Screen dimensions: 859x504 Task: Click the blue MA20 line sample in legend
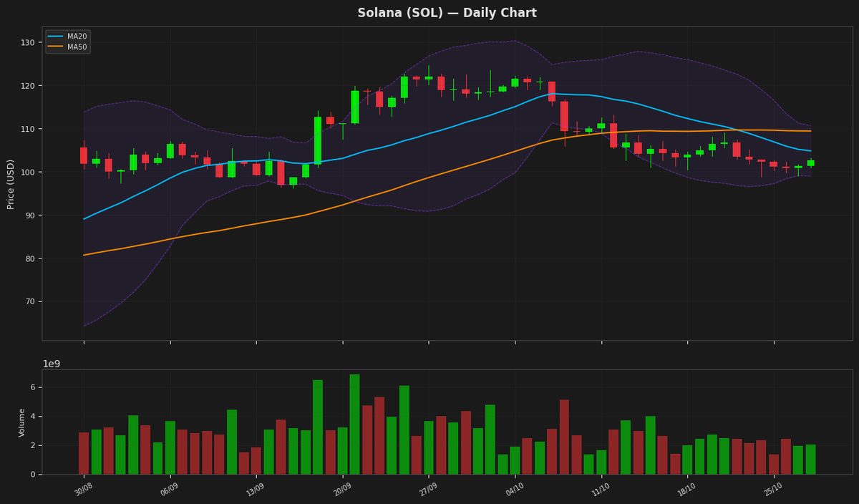[56, 36]
